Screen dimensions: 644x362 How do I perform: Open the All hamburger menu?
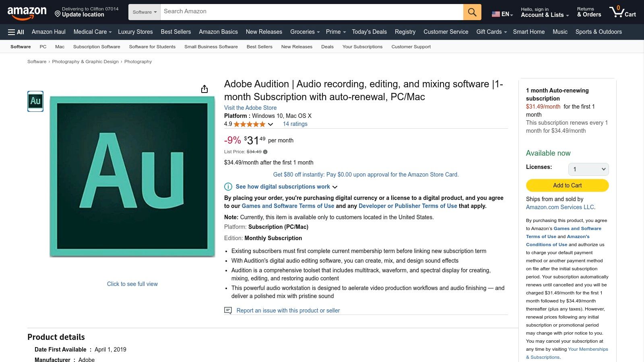[16, 32]
